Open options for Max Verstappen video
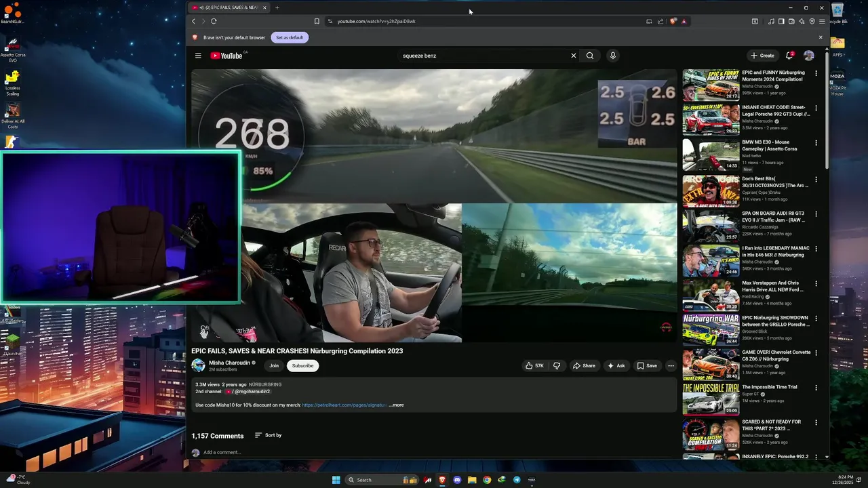This screenshot has height=488, width=868. point(816,284)
